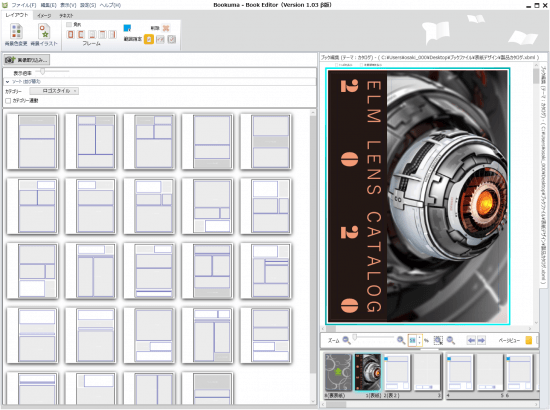Image resolution: width=550 pixels, height=410 pixels.
Task: Choose the fourth layout template in row two
Action: (208, 206)
